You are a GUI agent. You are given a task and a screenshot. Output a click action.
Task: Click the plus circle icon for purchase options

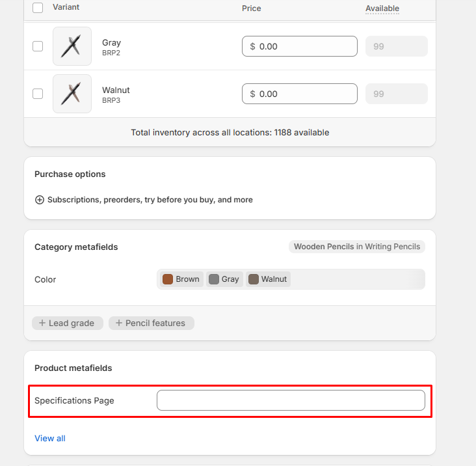coord(40,200)
